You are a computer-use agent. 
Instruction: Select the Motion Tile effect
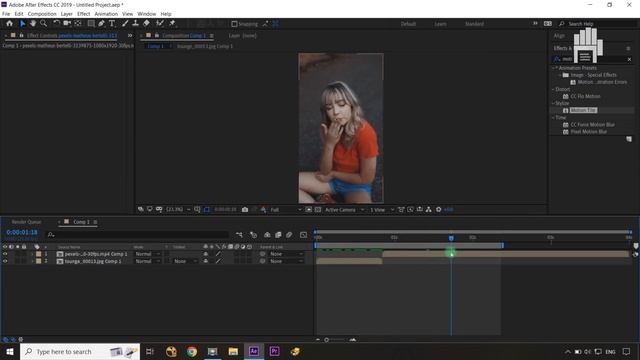pyautogui.click(x=583, y=110)
